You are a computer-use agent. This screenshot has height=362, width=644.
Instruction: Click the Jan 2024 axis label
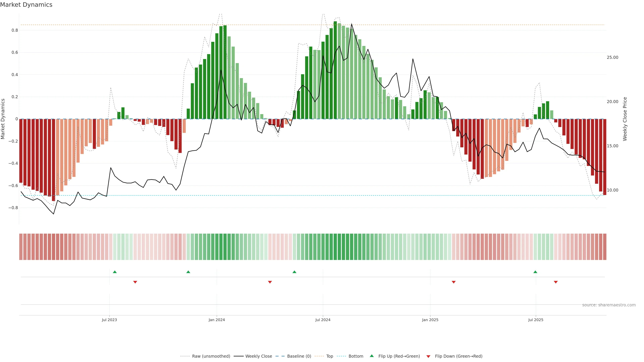tap(217, 320)
